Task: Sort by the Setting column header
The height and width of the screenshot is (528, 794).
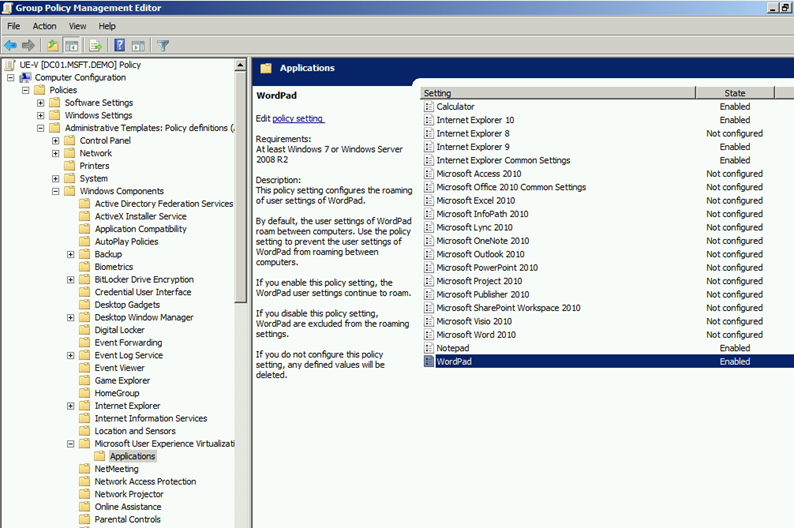Action: [558, 93]
